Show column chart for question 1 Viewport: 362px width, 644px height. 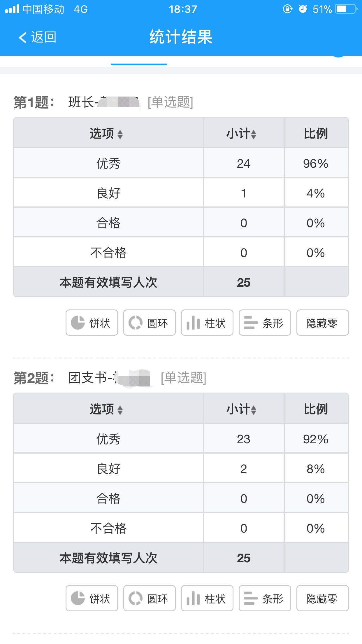207,323
